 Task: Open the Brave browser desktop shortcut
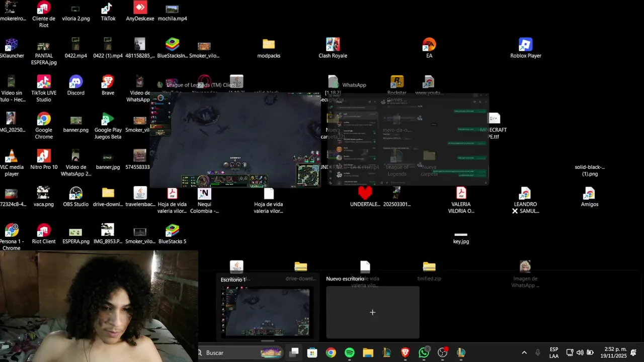(108, 85)
